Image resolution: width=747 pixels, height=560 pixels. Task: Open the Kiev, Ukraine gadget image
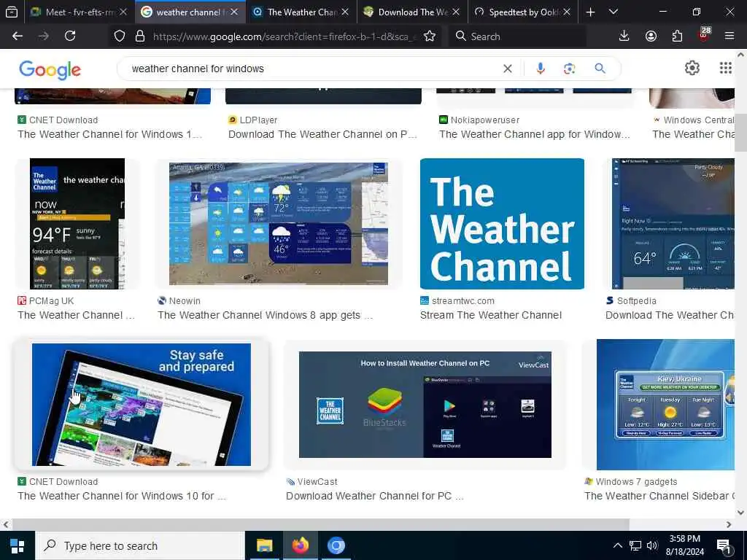[x=665, y=404]
